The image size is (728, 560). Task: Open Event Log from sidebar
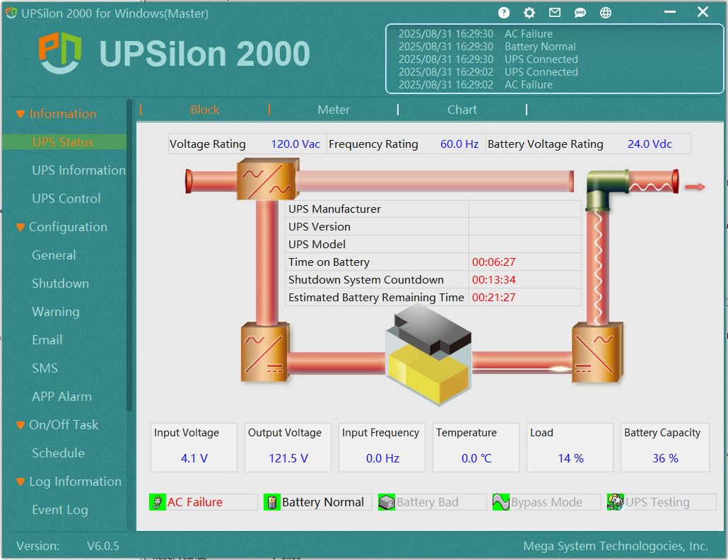point(59,510)
